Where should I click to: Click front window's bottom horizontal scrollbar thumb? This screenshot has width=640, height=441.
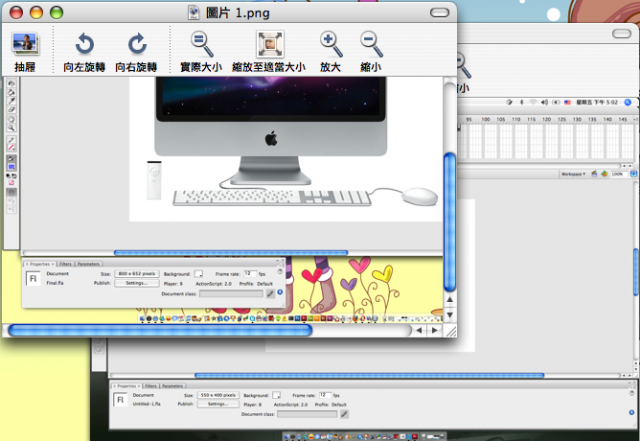160,330
